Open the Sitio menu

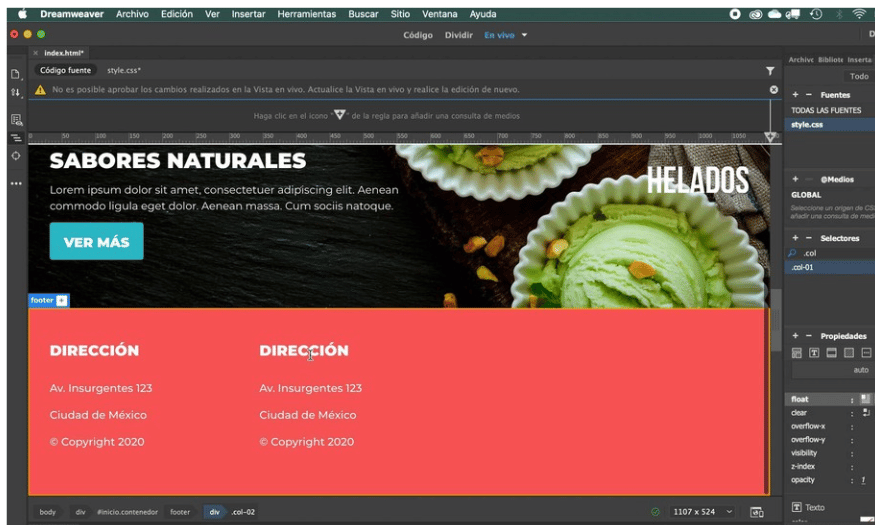[400, 15]
